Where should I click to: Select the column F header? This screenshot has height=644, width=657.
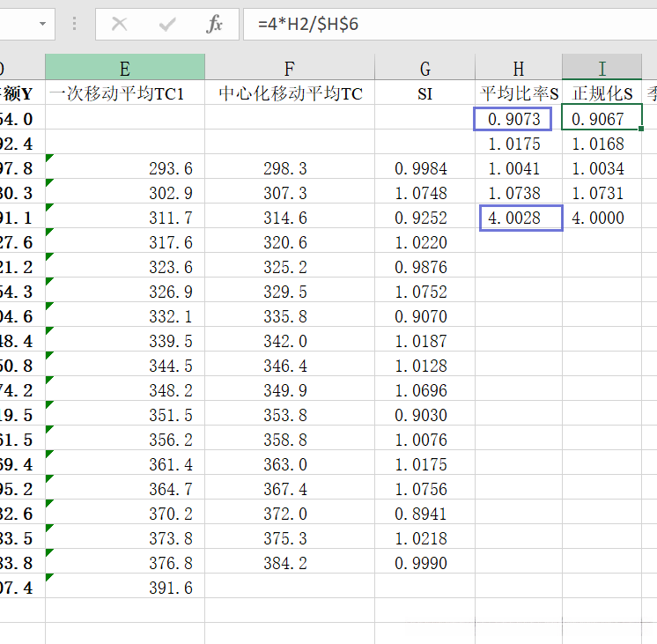290,68
